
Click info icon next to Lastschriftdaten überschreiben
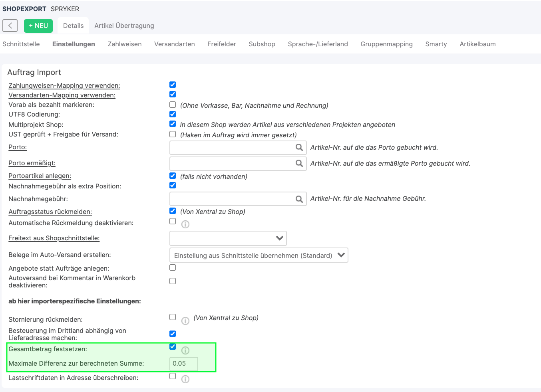(185, 379)
